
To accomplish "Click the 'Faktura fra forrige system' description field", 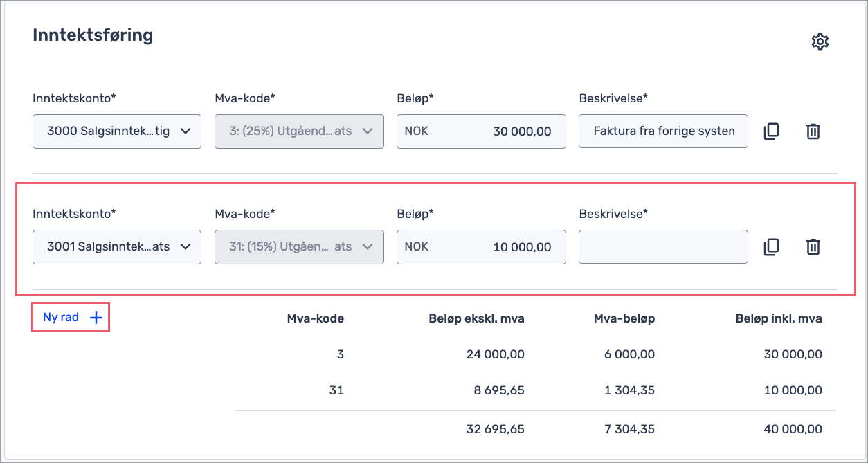I will coord(663,131).
